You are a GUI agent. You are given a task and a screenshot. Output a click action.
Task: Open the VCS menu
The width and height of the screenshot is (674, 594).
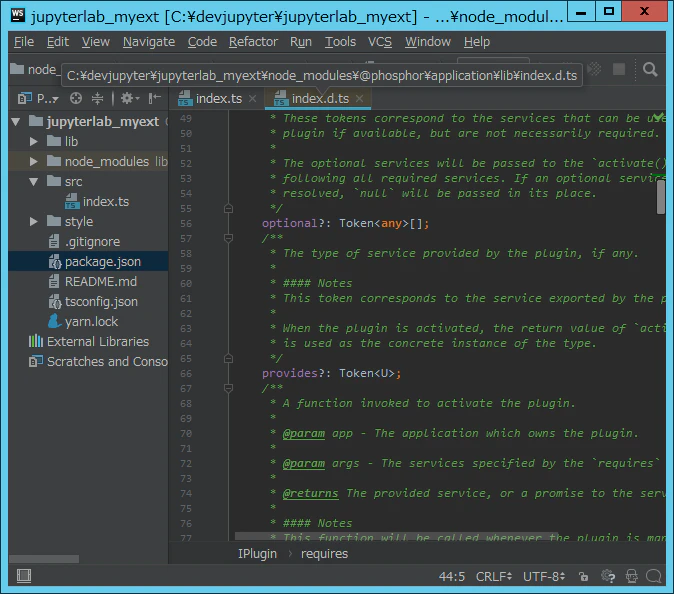click(380, 42)
